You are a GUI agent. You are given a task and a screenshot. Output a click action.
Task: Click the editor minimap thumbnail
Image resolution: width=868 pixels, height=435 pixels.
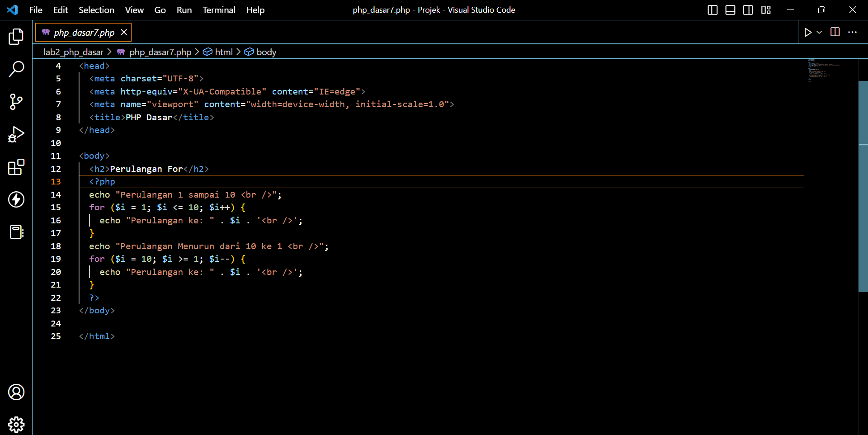[x=825, y=71]
